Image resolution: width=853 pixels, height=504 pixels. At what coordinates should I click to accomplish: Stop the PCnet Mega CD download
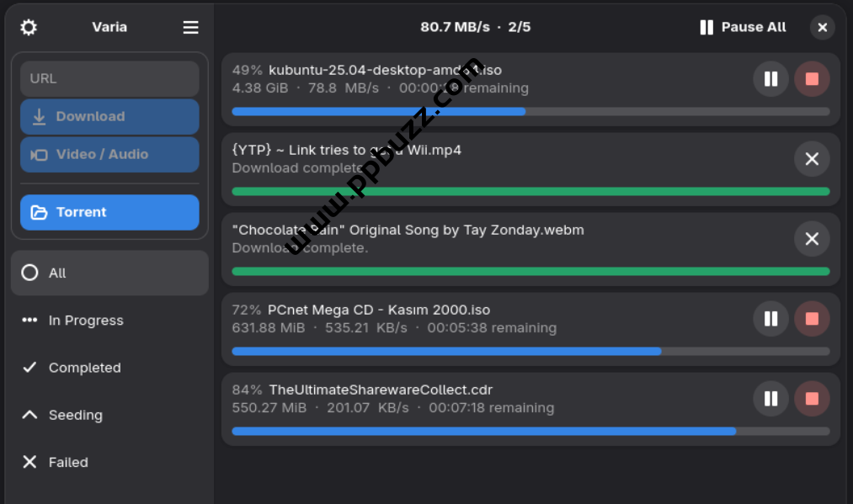[812, 319]
